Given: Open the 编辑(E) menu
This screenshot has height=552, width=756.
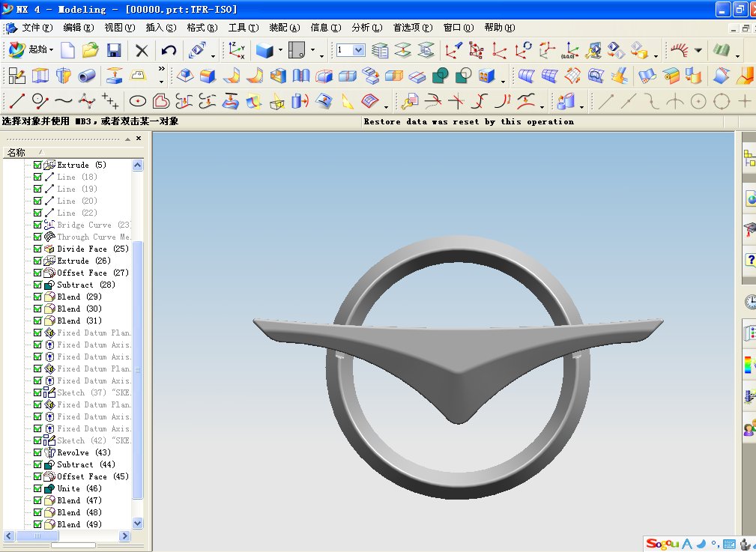Looking at the screenshot, I should [x=79, y=28].
